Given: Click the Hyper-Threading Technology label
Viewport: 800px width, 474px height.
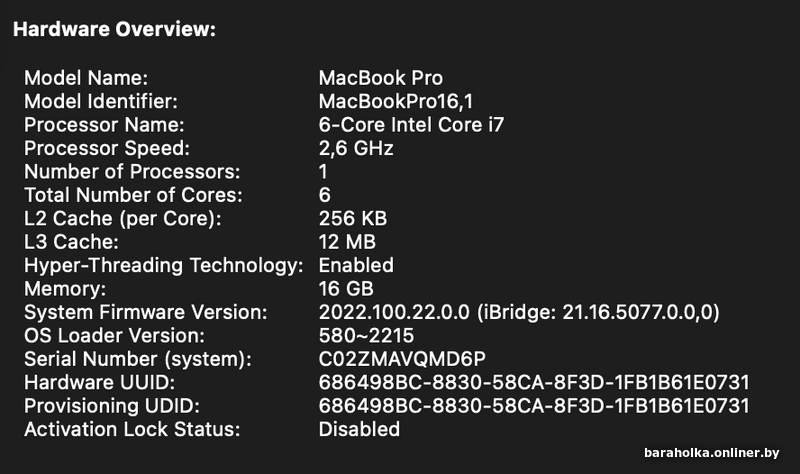Looking at the screenshot, I should [163, 265].
